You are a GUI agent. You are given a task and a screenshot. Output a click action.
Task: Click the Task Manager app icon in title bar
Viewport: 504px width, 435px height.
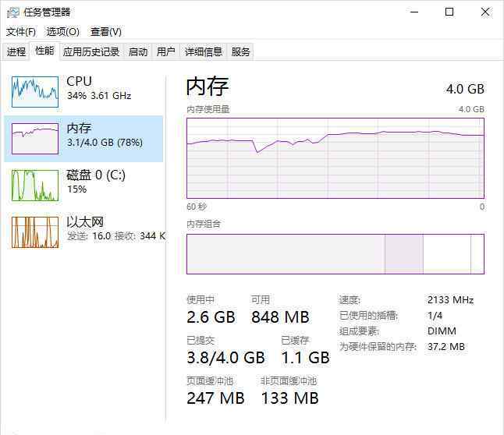pos(12,12)
